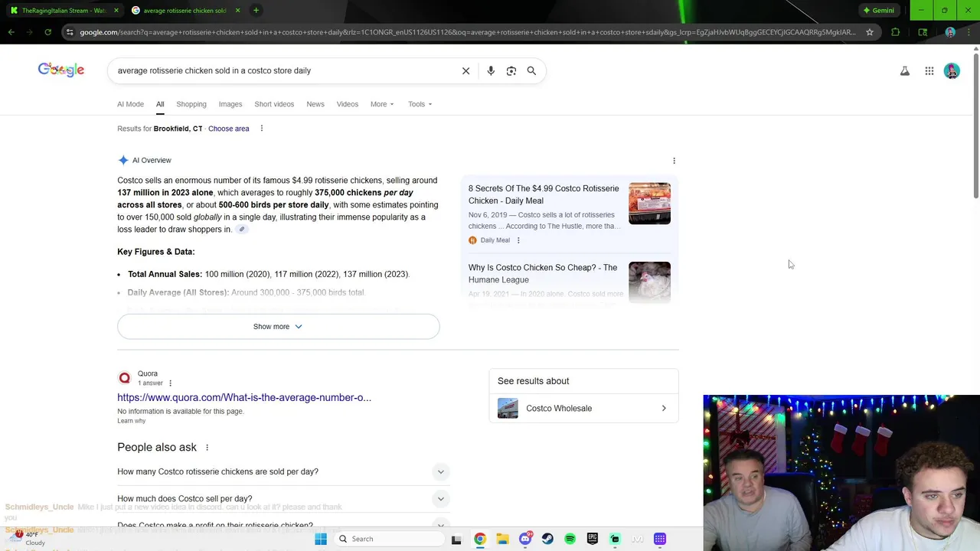Screen dimensions: 980x551
Task: Click the browser address bar URL
Action: coord(467,32)
